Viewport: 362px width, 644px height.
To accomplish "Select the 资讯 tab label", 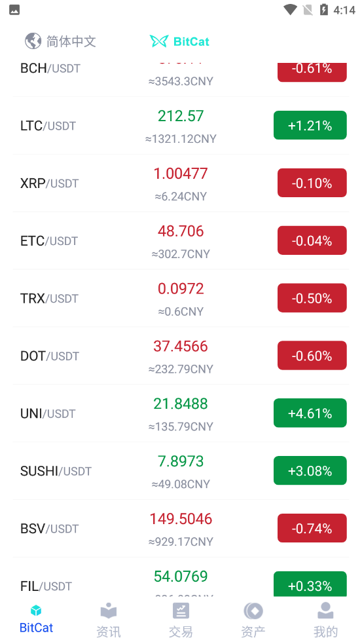I will [109, 632].
